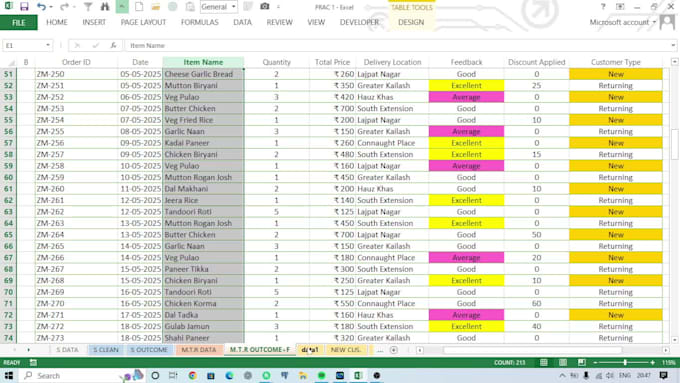Image resolution: width=680 pixels, height=383 pixels.
Task: Switch to the M.T.R DATA sheet
Action: [x=199, y=350]
